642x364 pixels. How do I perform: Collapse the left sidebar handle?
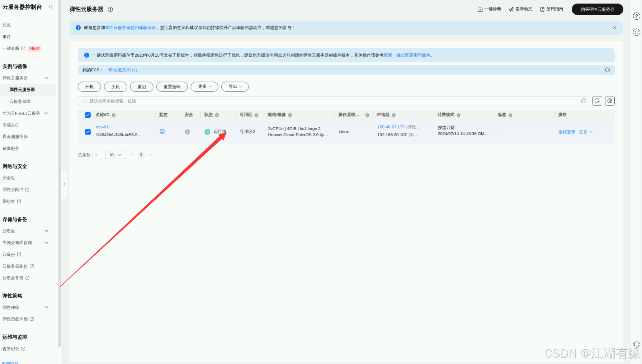[x=64, y=185]
